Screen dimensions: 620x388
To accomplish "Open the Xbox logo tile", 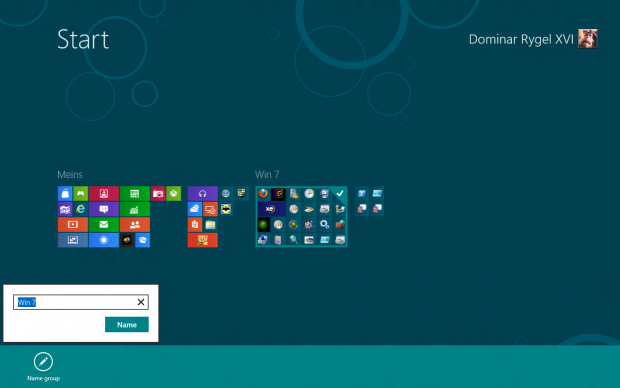I will click(174, 193).
